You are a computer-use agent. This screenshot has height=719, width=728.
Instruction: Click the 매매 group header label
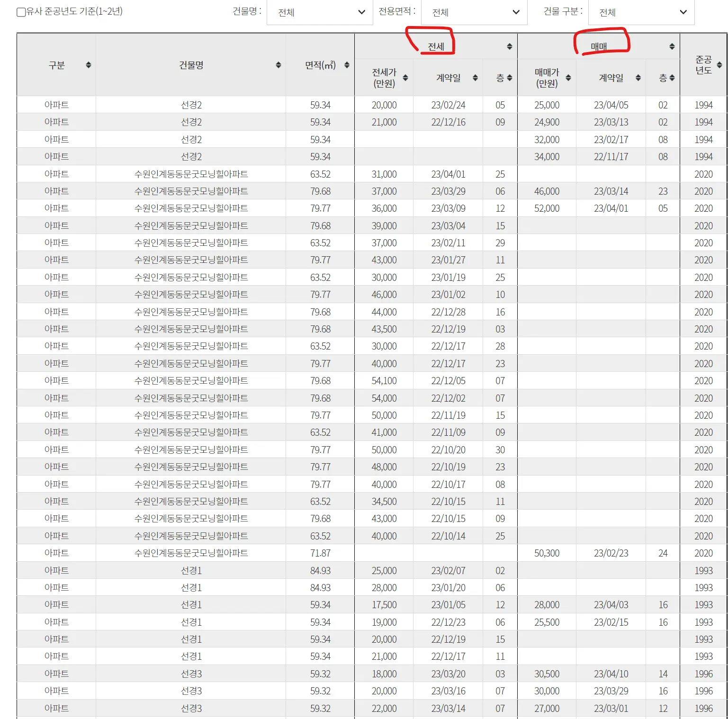tap(599, 46)
